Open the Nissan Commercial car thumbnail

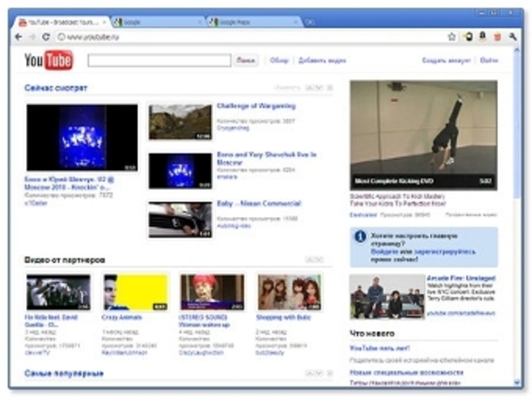tap(180, 220)
